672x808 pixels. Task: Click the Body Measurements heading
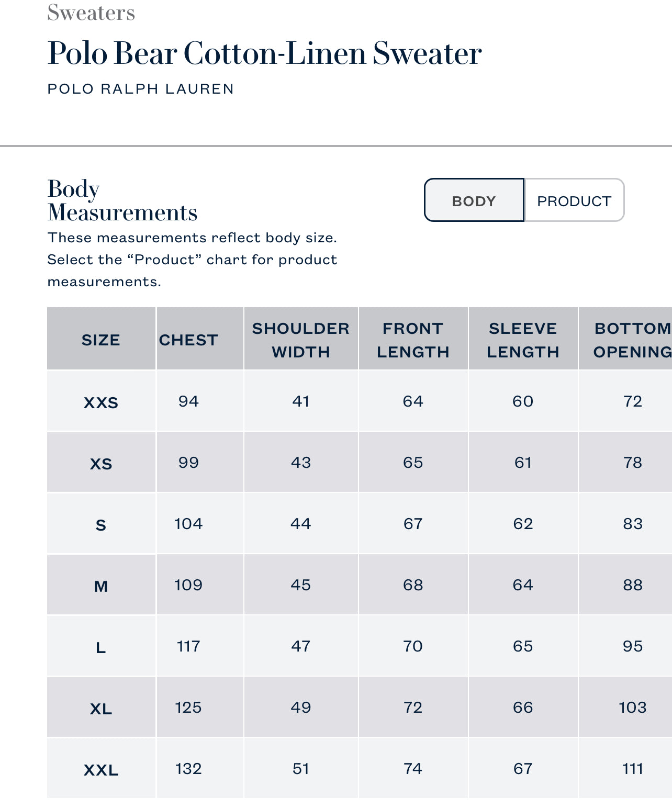click(122, 201)
